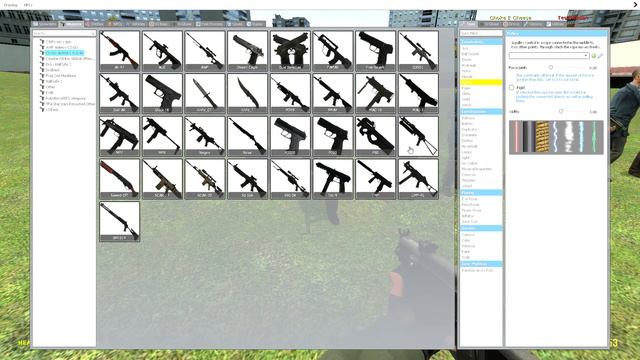This screenshot has height=360, width=640.
Task: Pick the AWP sniper rifle icon
Action: point(205,51)
